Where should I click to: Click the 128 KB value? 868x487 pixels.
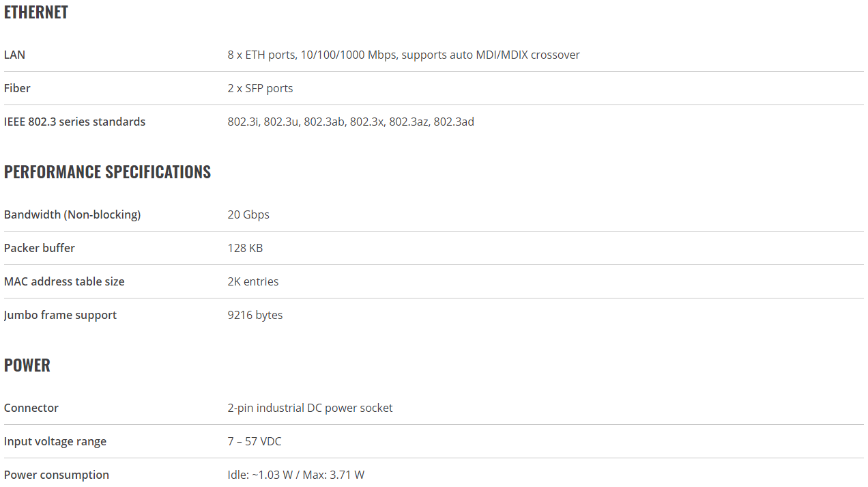(x=246, y=248)
